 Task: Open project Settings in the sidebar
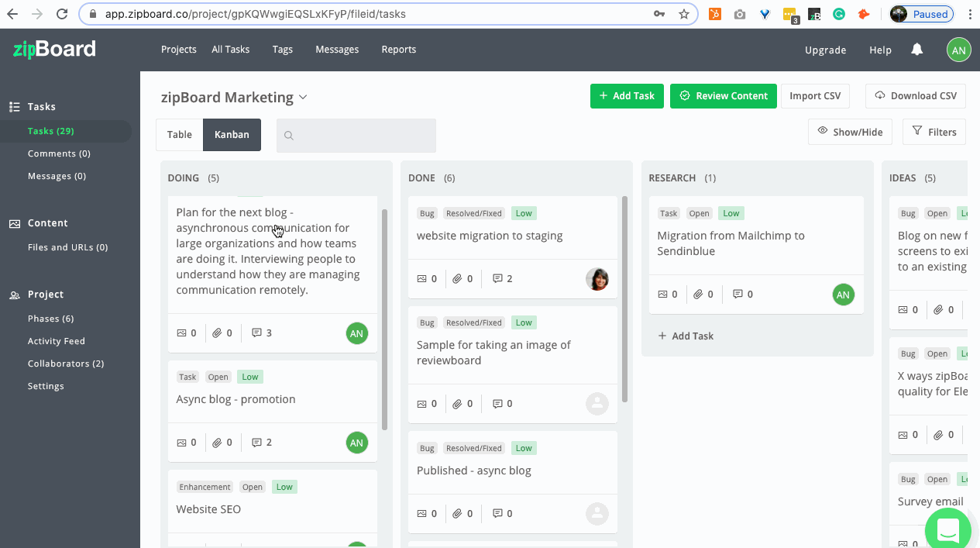click(46, 386)
